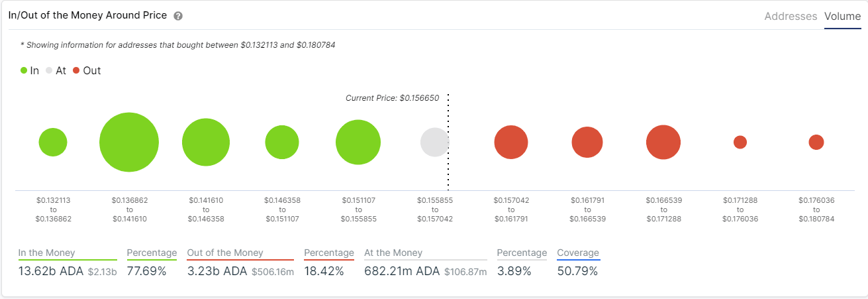Select green bubble for $0.151107 to $0.155855
Screen dimensions: 868x299
click(358, 143)
